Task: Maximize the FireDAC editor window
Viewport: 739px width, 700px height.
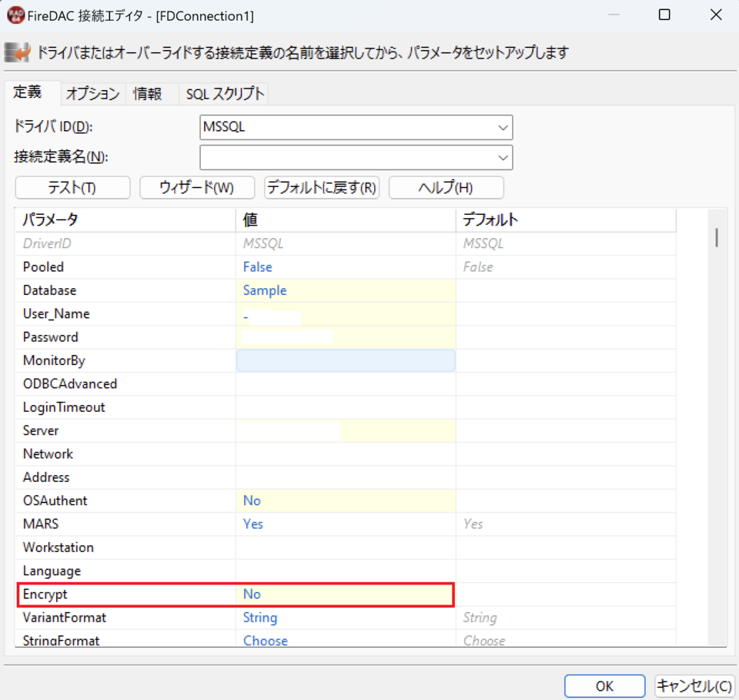Action: point(664,15)
